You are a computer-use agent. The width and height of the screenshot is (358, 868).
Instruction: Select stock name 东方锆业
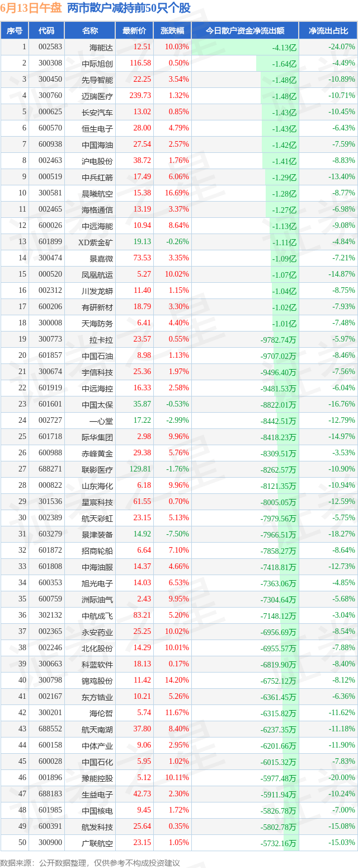pyautogui.click(x=97, y=697)
